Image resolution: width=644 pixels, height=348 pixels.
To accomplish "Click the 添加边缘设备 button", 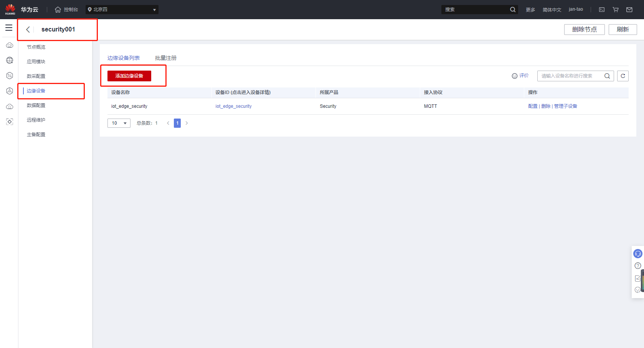I will coord(129,76).
